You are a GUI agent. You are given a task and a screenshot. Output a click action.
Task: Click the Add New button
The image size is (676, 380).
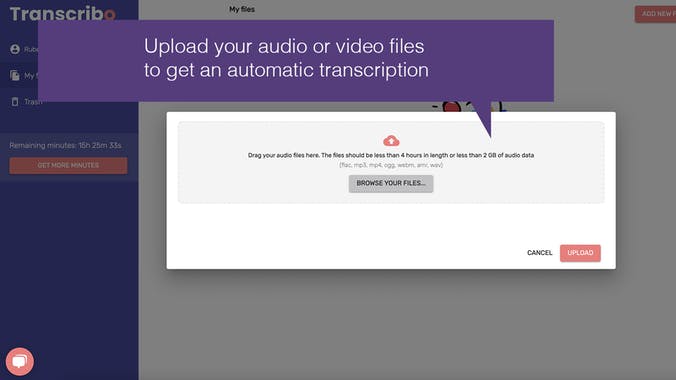pos(655,14)
